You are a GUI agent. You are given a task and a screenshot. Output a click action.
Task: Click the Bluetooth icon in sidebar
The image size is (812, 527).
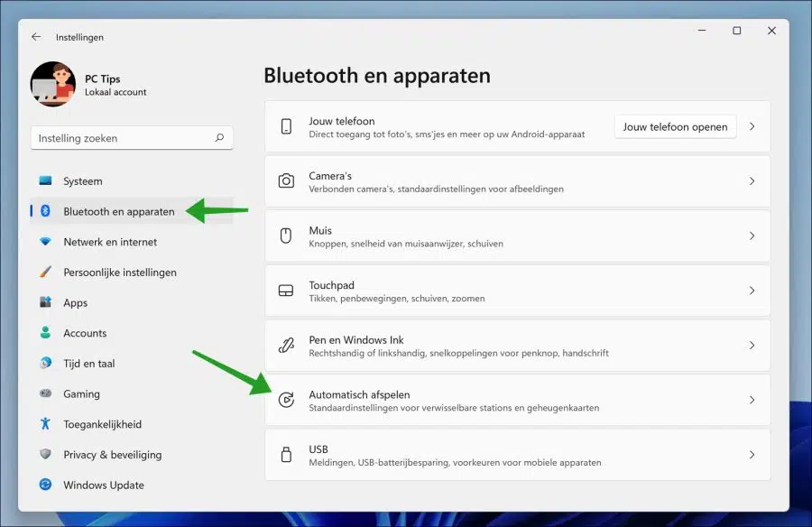(46, 211)
